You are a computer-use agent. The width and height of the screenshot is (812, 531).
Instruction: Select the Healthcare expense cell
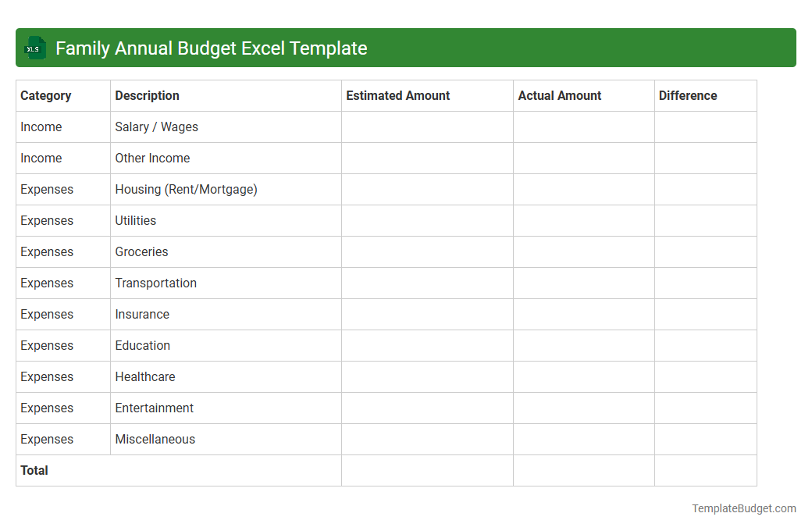[145, 376]
